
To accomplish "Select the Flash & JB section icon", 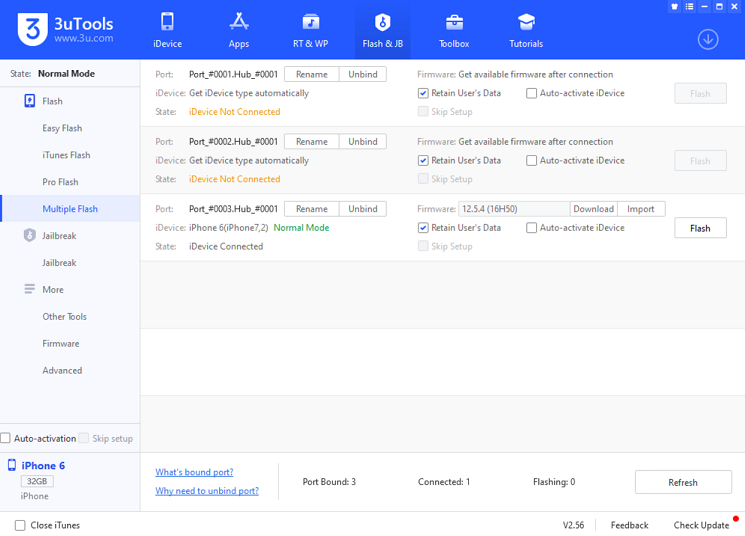I will (x=382, y=22).
